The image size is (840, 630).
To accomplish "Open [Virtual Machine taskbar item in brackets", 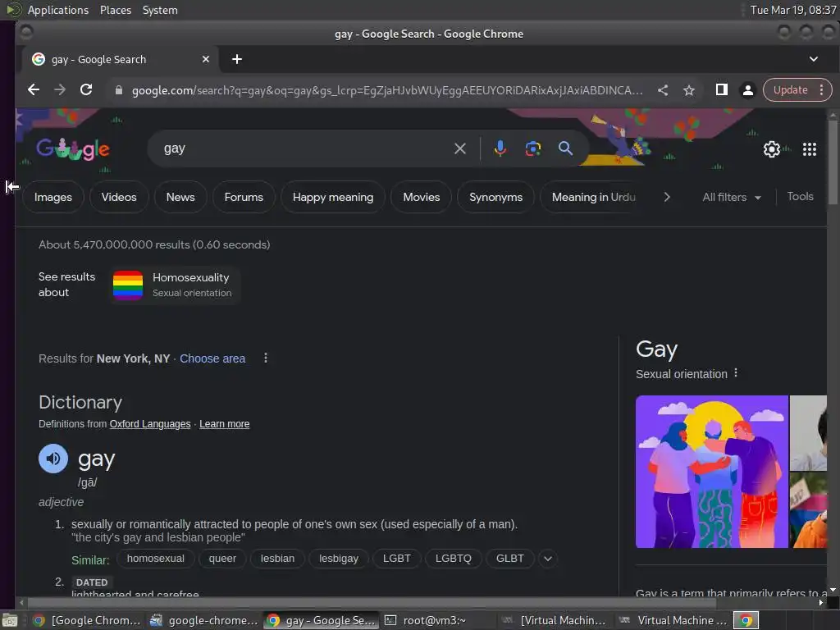I will tap(555, 620).
